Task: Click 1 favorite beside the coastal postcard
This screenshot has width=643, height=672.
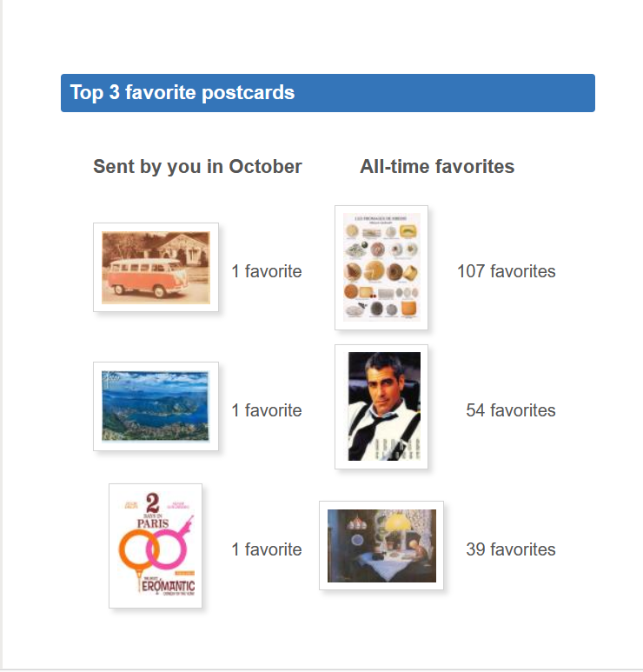Action: [266, 410]
